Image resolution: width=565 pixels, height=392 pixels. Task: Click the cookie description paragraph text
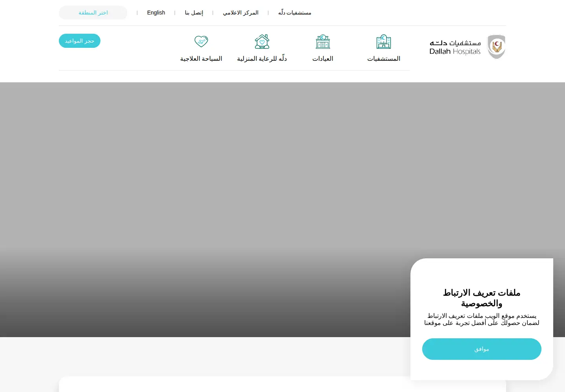pos(482,319)
